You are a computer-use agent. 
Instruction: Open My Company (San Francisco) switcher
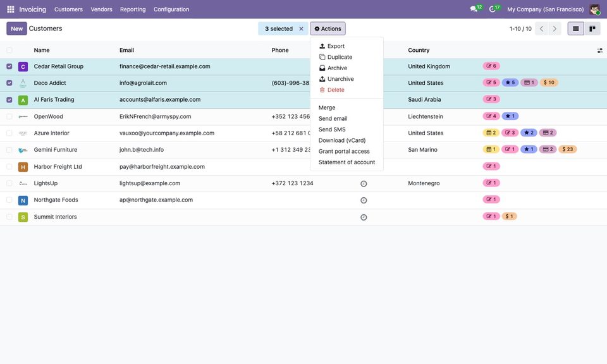pos(546,9)
